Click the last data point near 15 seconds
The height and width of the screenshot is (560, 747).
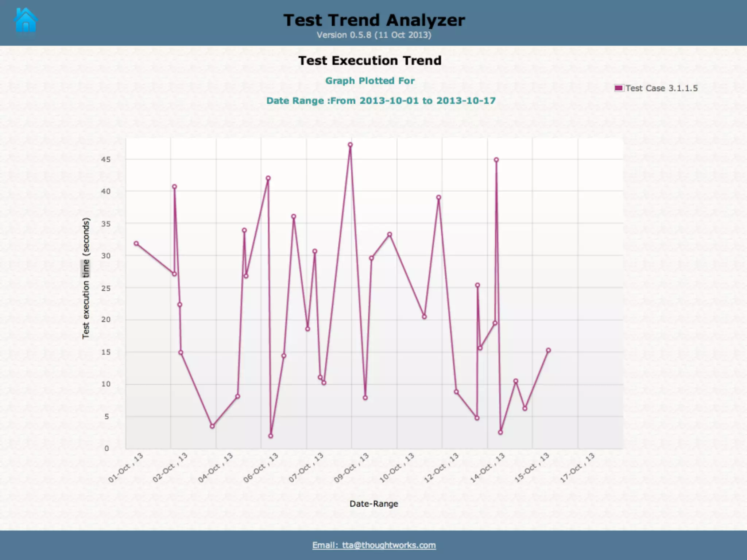pos(548,350)
